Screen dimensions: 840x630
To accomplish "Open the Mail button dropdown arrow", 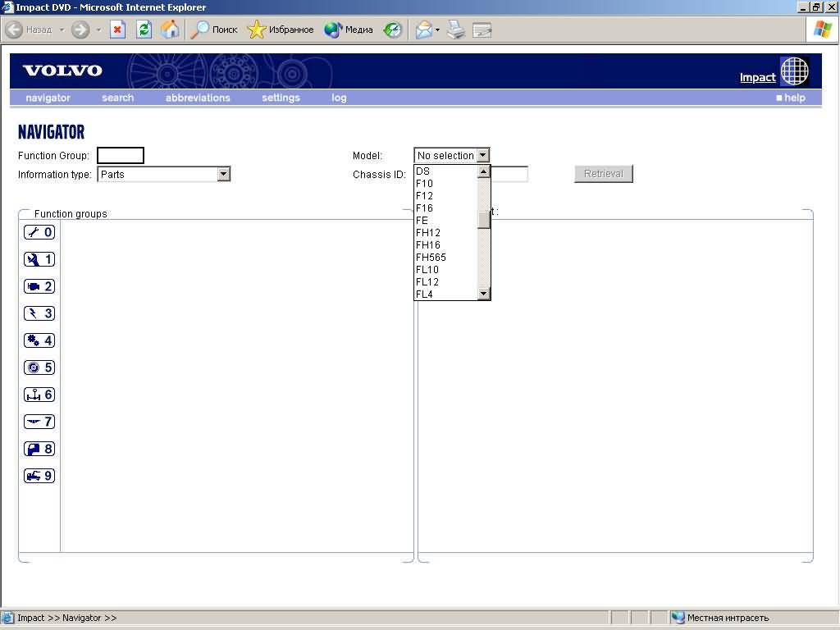I will pos(437,30).
